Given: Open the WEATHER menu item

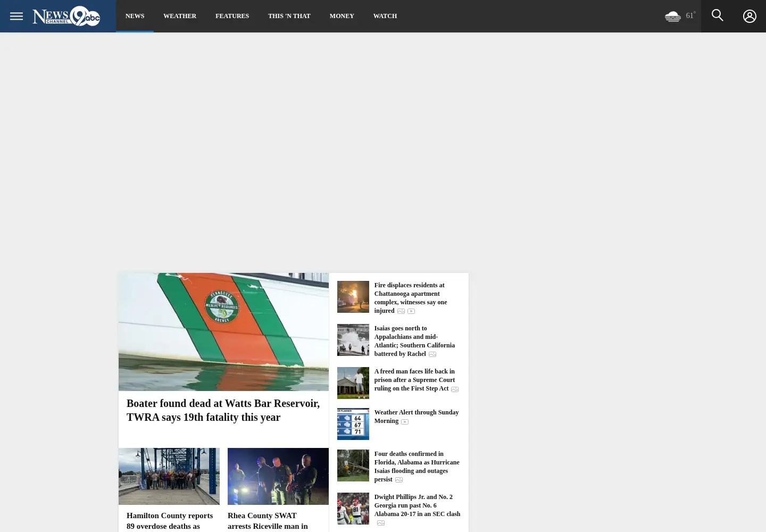Looking at the screenshot, I should pos(180,16).
